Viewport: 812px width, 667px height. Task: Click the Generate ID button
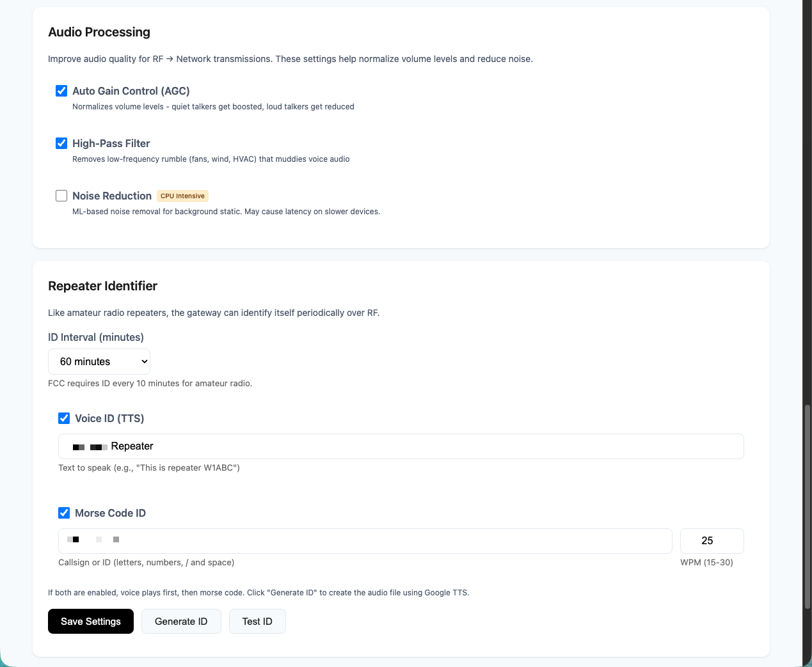[181, 622]
